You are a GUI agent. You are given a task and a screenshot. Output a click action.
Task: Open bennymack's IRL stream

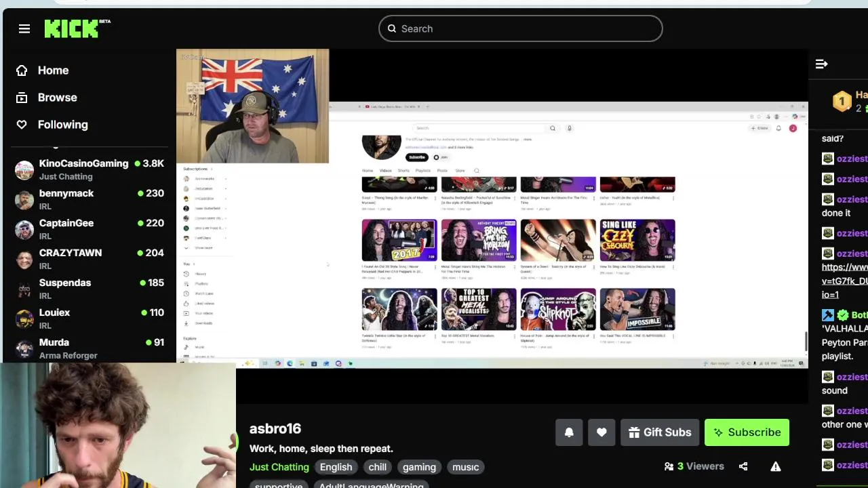90,199
